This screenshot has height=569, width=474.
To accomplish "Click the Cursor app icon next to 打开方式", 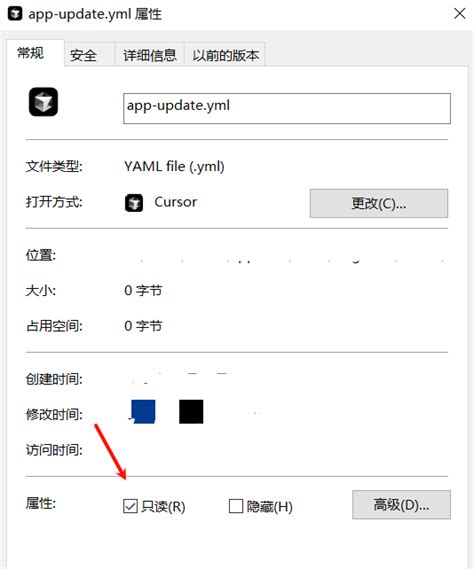I will [134, 203].
